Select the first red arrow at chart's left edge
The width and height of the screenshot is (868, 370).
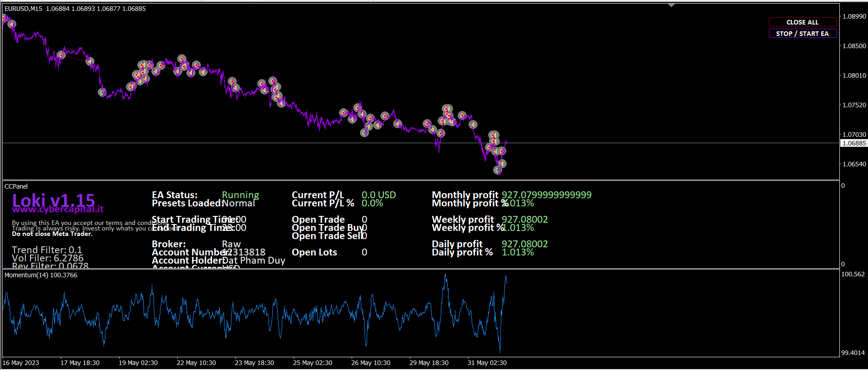[x=5, y=18]
